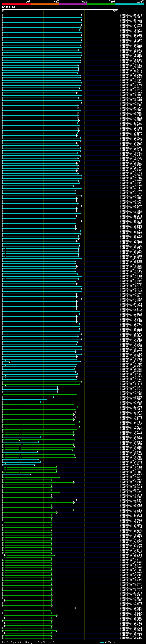This screenshot has width=146, height=644.
Task: Click the UniRef100_C5X6G6 entry
Action: pyautogui.click(x=131, y=93)
